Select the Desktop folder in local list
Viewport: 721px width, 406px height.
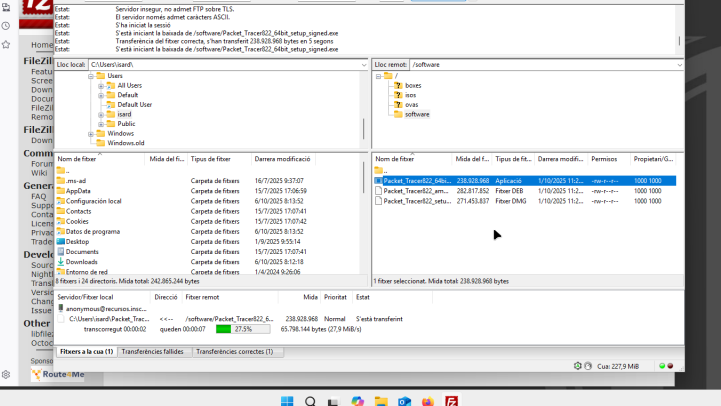pos(77,241)
